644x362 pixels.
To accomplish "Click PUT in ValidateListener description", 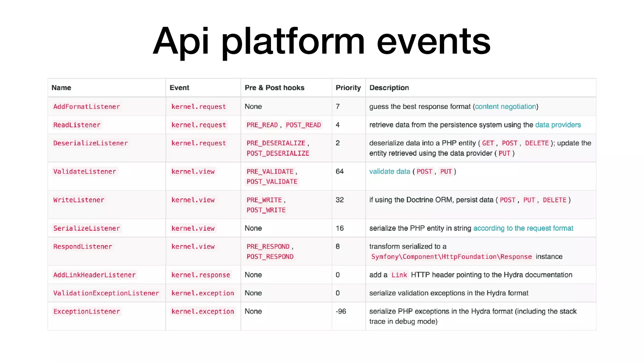I will [446, 171].
